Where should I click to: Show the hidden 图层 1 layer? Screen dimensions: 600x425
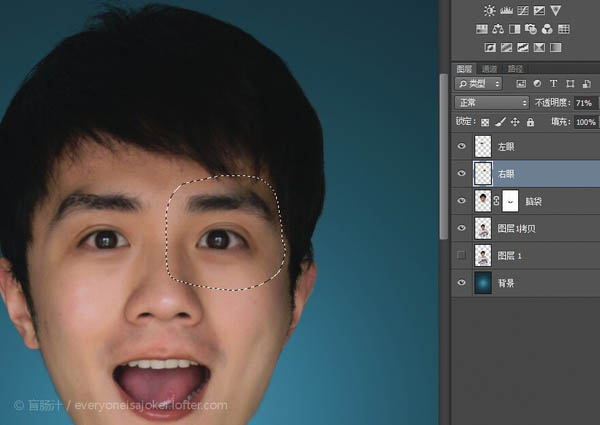461,257
